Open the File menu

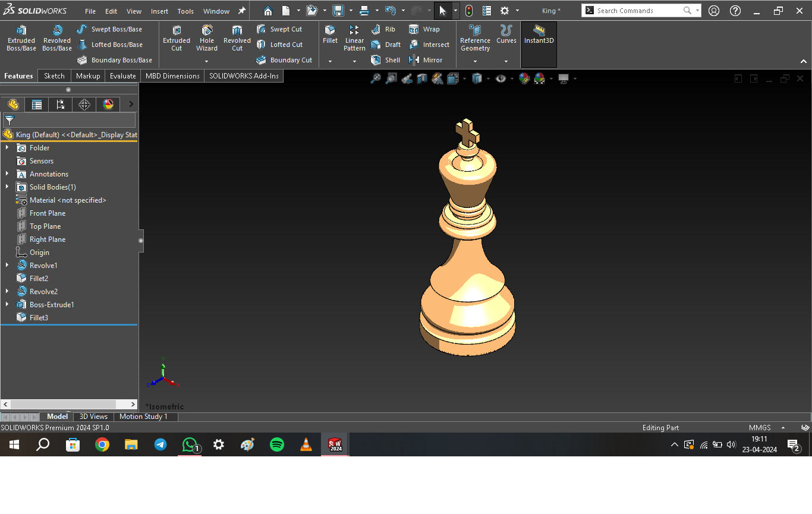(x=90, y=11)
